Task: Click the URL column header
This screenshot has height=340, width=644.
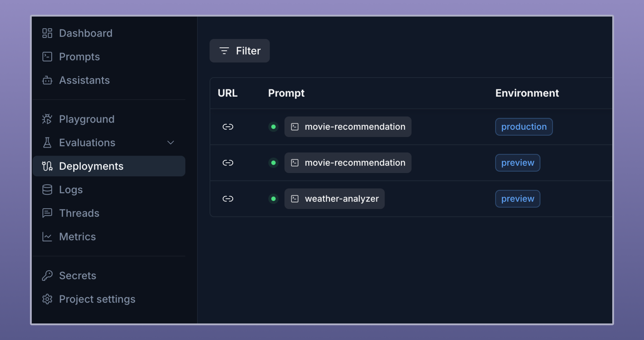Action: coord(227,93)
